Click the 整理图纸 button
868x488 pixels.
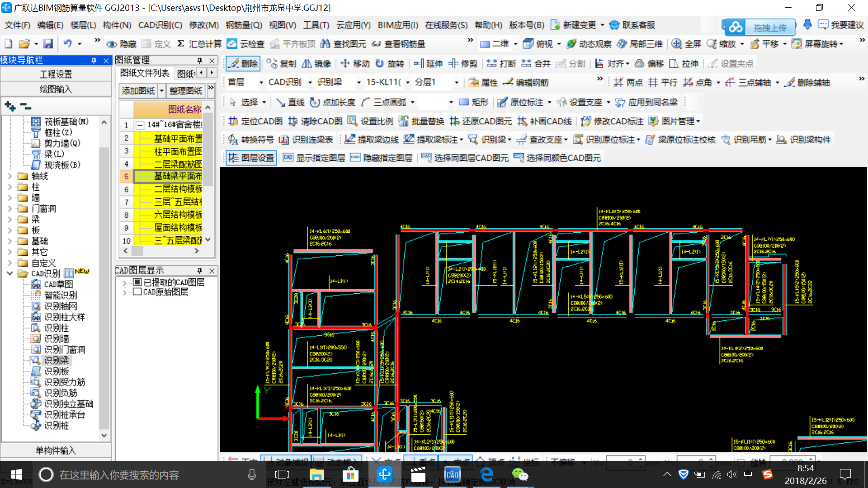(x=186, y=90)
